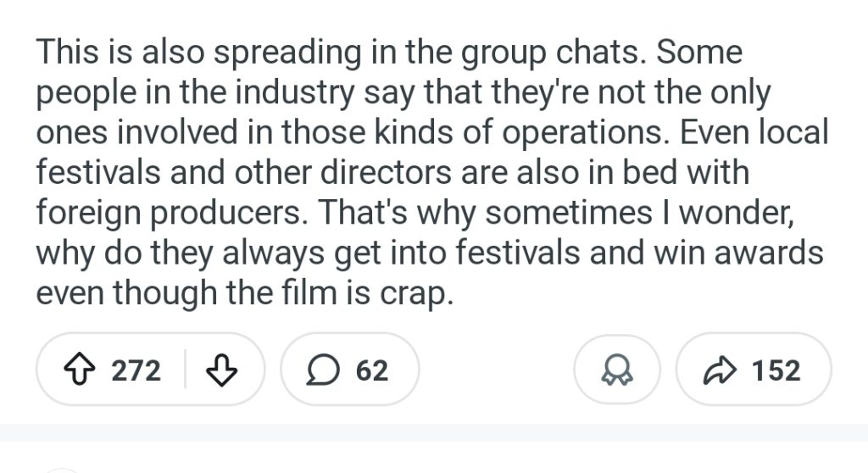The image size is (868, 473).
Task: Downvote the post with the down arrow
Action: coord(221,370)
